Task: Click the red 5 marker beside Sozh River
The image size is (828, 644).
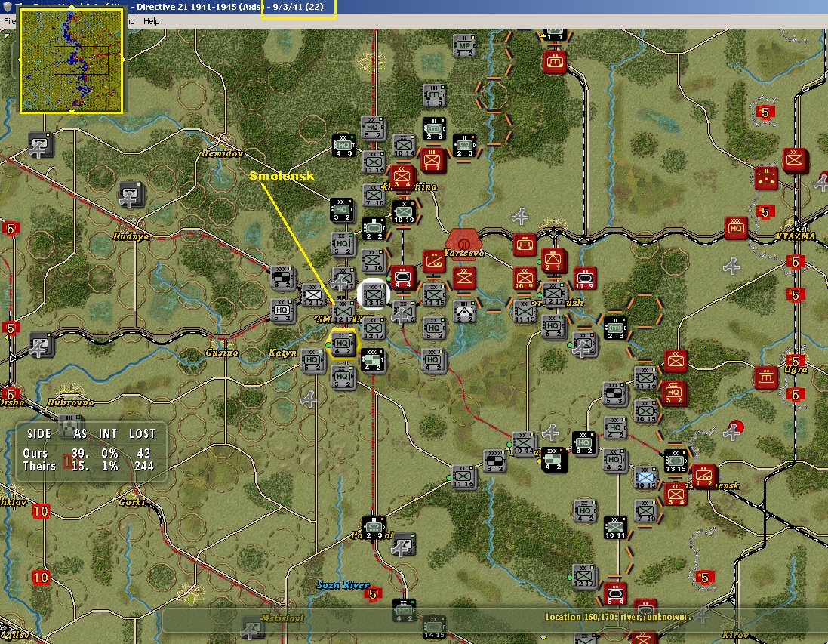Action: (x=373, y=594)
